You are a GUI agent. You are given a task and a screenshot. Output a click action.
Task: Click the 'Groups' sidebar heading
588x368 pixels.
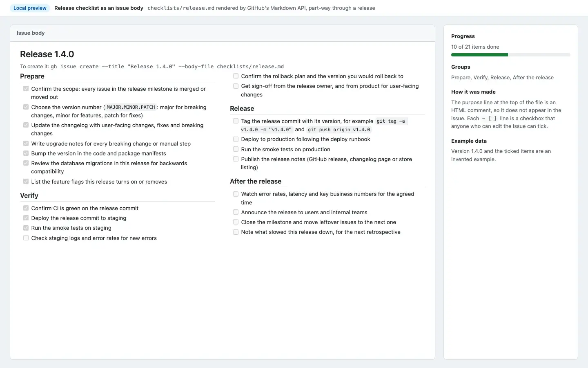point(461,67)
